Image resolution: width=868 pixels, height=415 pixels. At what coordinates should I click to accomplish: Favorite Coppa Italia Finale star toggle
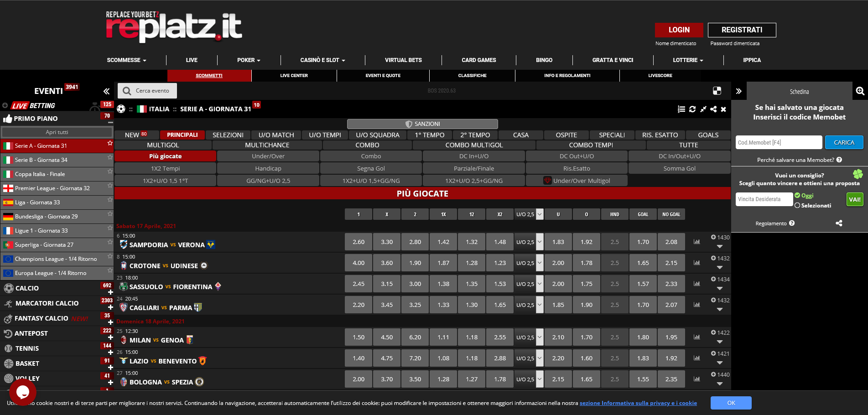pyautogui.click(x=109, y=171)
